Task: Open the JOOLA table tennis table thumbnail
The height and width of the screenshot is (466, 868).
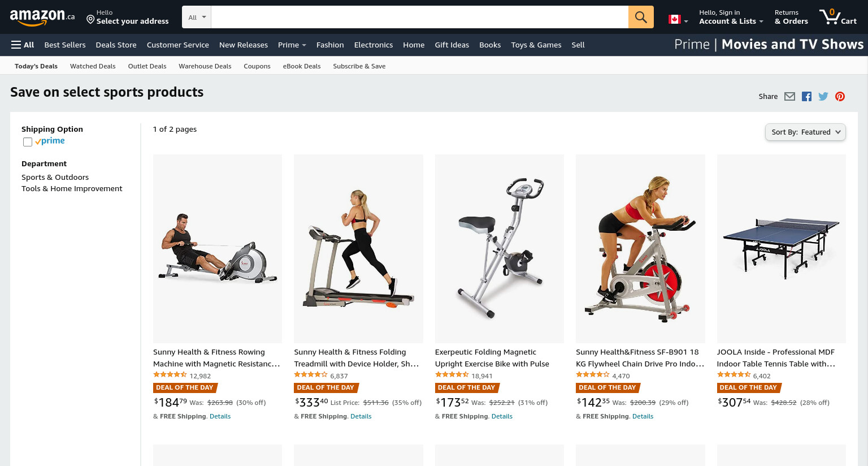Action: (781, 248)
